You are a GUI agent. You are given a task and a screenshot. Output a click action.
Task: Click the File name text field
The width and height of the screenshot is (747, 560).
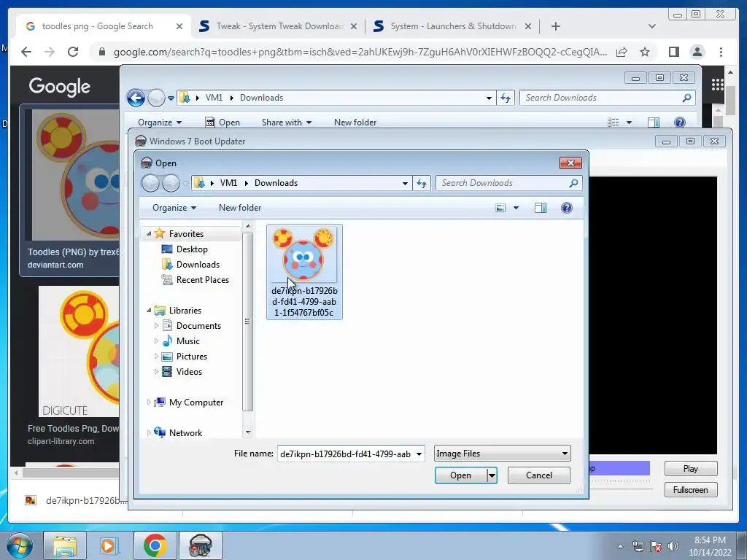tap(346, 454)
